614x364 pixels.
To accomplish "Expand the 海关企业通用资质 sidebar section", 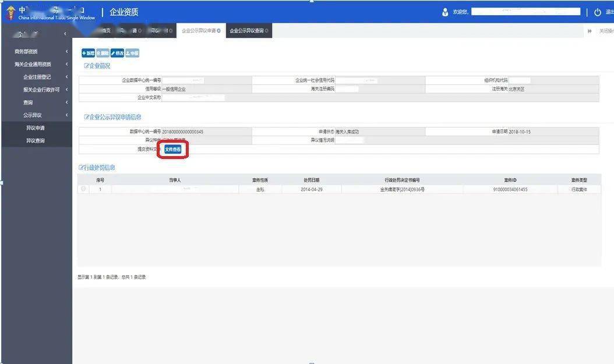I will coord(41,64).
